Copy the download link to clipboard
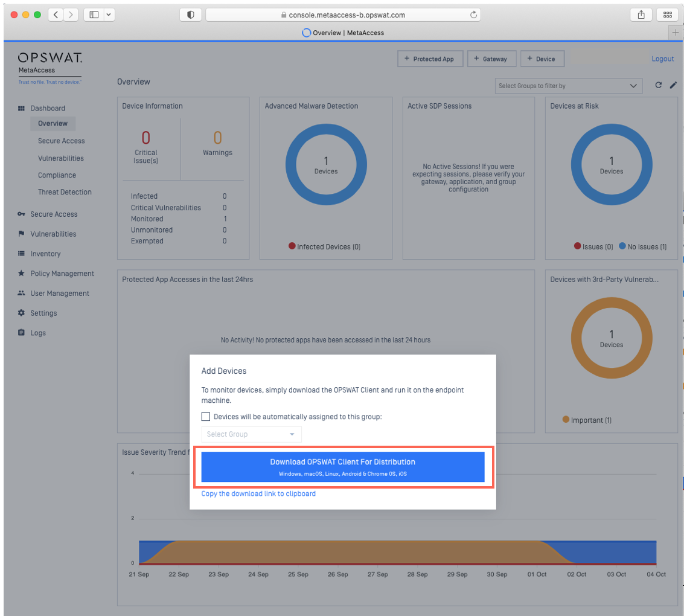Screen dimensions: 684x616 point(258,493)
